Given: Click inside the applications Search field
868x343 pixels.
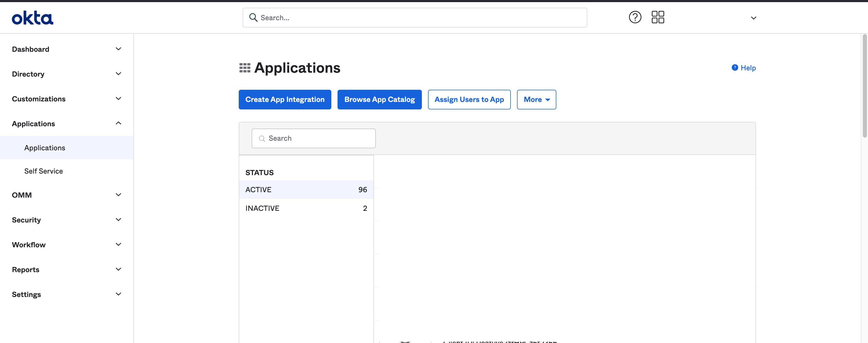Looking at the screenshot, I should coord(313,138).
